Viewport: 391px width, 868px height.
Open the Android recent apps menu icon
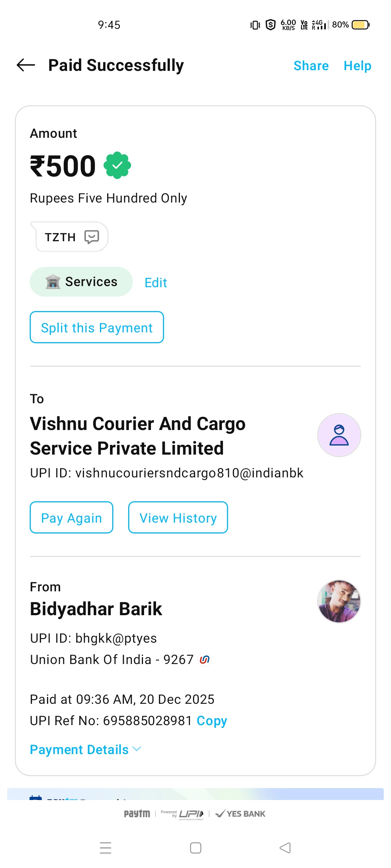coord(105,848)
